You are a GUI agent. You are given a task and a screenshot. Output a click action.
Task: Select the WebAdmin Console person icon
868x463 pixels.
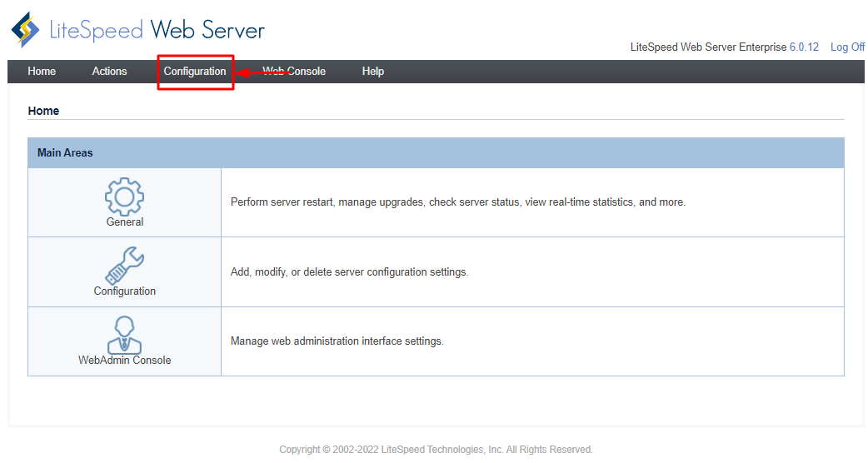(x=124, y=335)
